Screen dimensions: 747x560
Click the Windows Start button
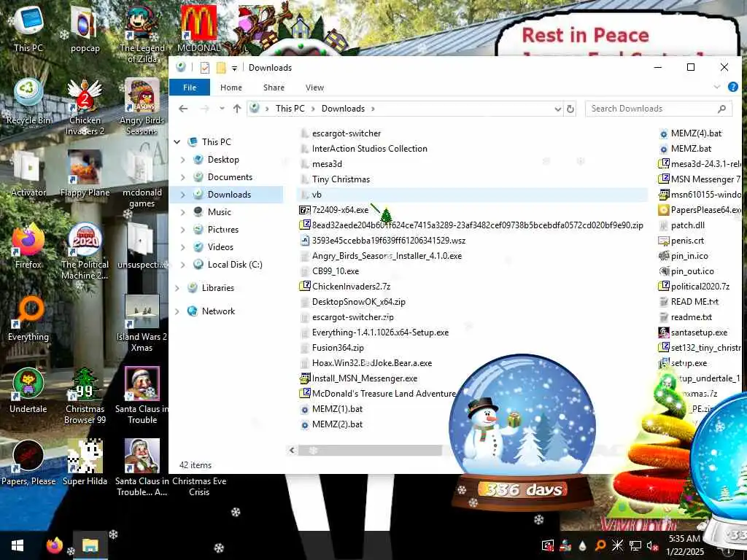click(x=18, y=545)
